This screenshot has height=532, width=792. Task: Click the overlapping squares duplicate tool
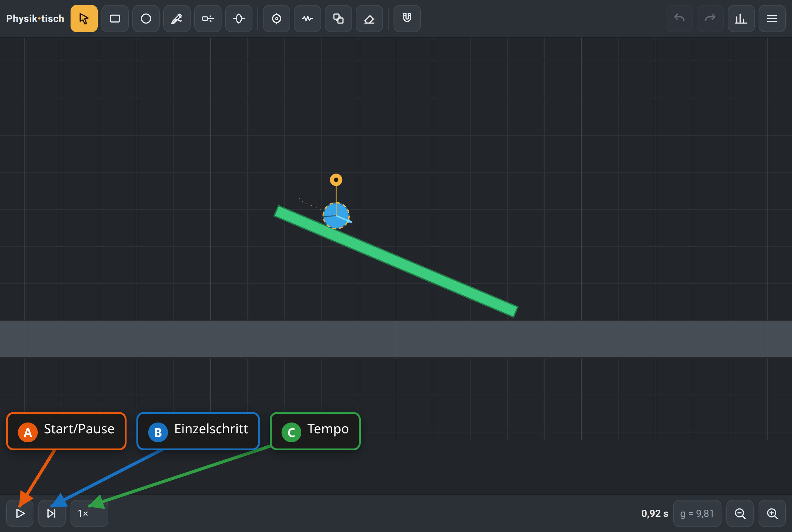tap(338, 18)
